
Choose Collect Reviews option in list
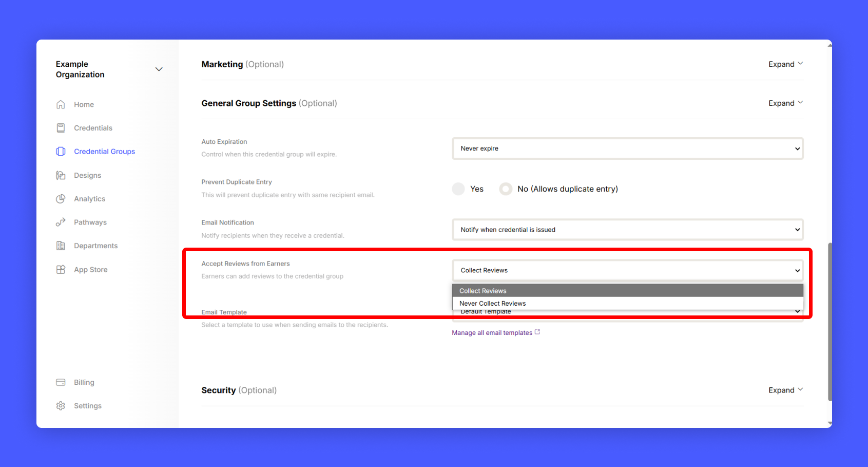click(x=483, y=291)
